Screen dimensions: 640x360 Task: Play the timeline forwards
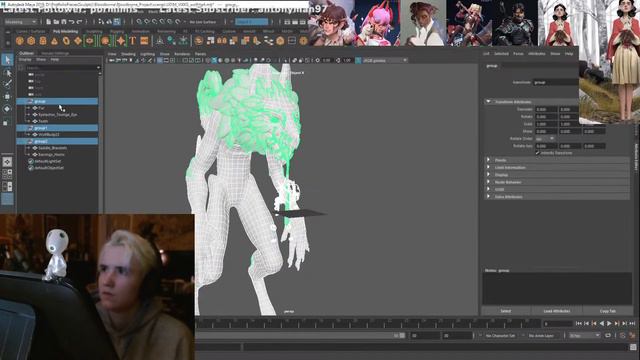(609, 324)
